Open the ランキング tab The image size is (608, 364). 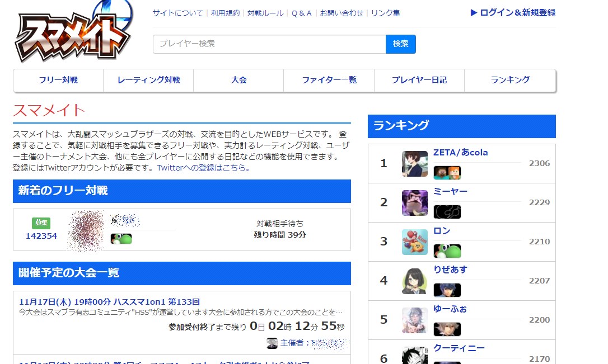pyautogui.click(x=510, y=80)
